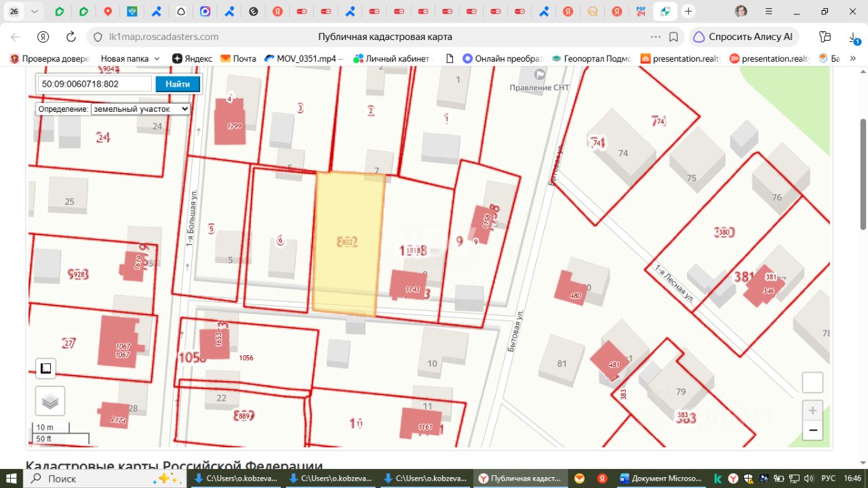Image resolution: width=868 pixels, height=488 pixels.
Task: Click Спросить Алису AI button
Action: pos(743,37)
